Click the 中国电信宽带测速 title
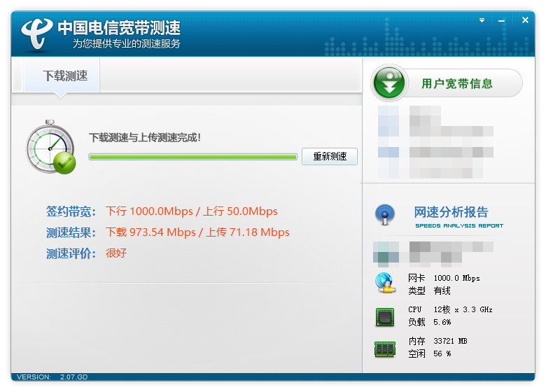546x392 pixels. (x=119, y=28)
